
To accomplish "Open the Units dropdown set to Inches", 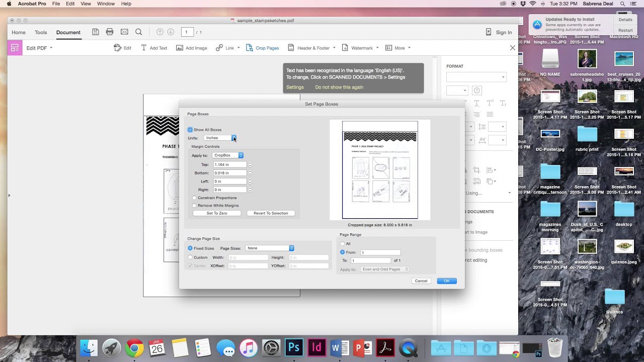I will tap(220, 138).
